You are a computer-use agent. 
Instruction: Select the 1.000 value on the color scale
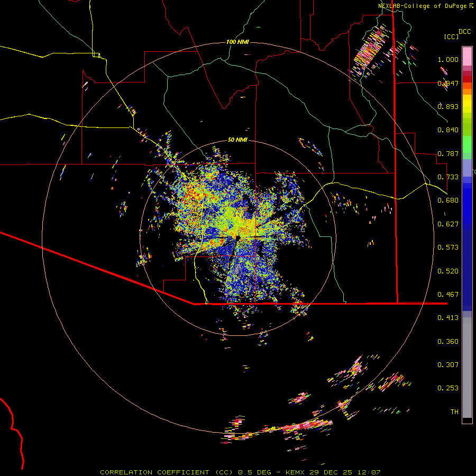448,59
